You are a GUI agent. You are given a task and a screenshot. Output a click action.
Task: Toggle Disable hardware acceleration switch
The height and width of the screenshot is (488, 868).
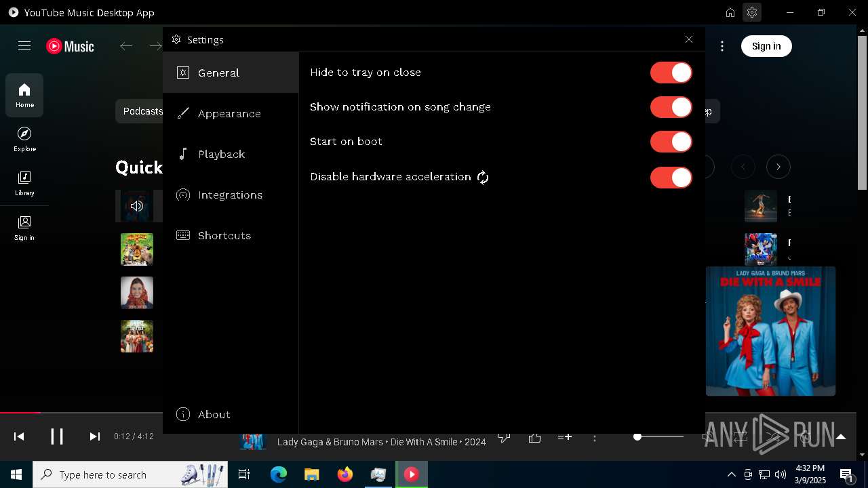671,178
